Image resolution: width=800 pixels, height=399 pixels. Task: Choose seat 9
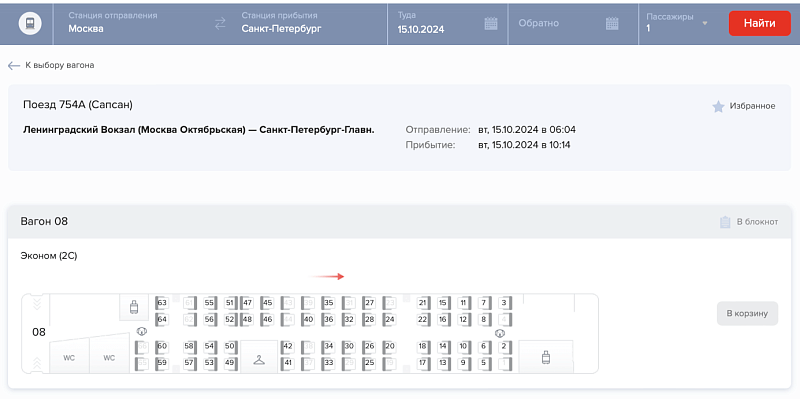coord(464,364)
